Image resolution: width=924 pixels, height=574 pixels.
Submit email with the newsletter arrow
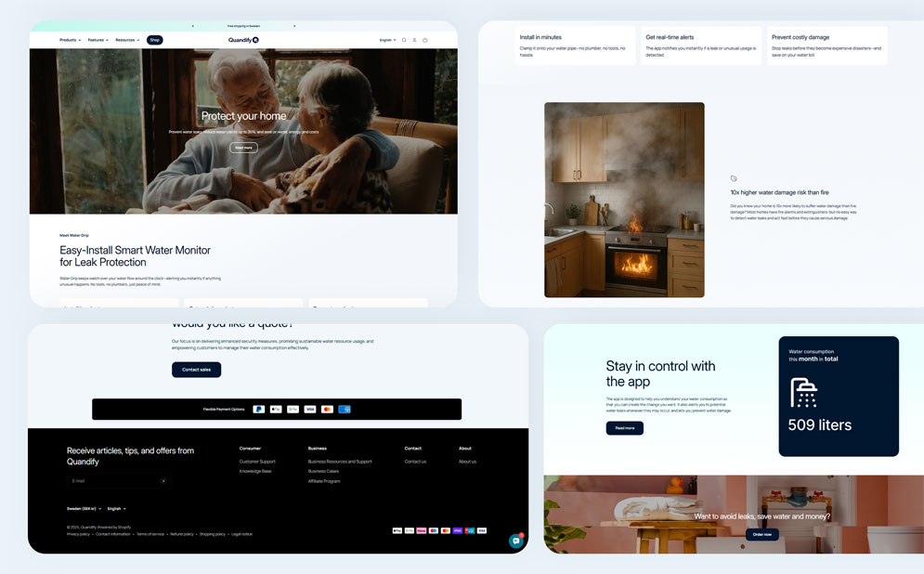tap(163, 481)
